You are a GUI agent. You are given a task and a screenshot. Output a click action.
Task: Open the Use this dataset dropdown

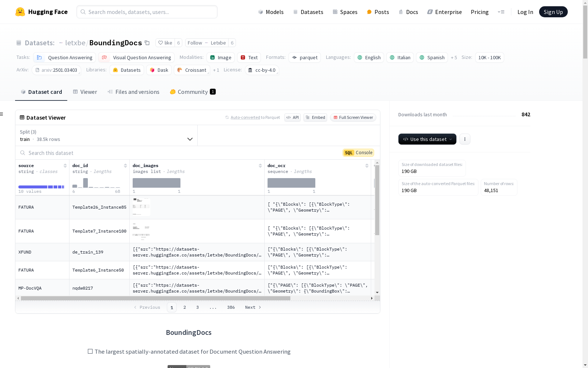point(427,139)
